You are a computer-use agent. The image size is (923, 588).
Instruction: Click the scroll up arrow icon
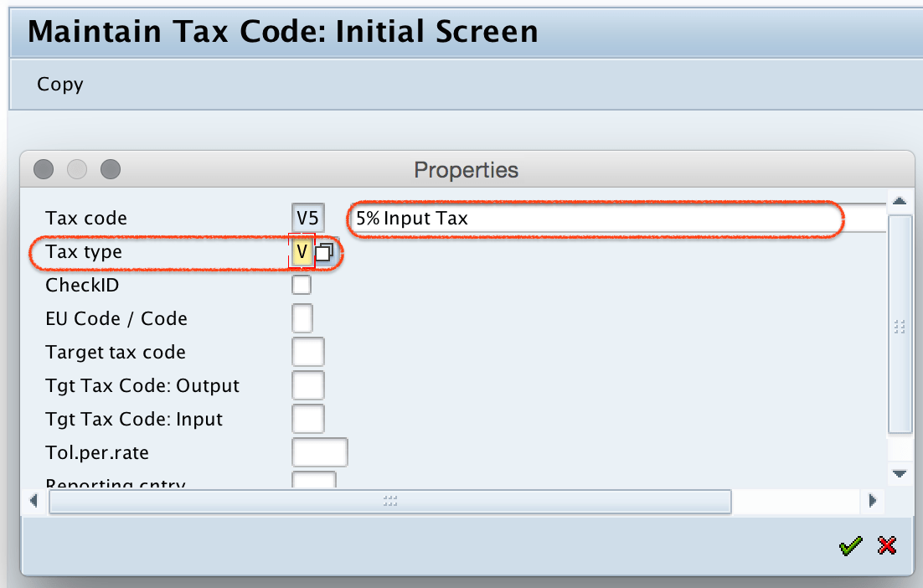pos(900,200)
